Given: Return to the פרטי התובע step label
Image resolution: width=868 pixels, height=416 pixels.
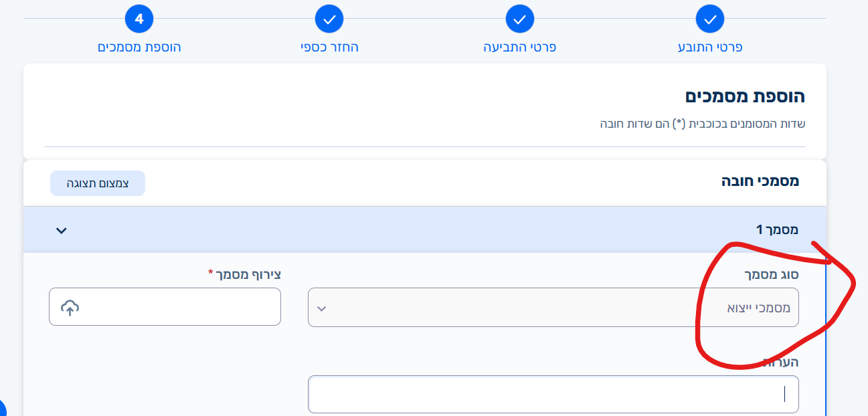Looking at the screenshot, I should (710, 47).
